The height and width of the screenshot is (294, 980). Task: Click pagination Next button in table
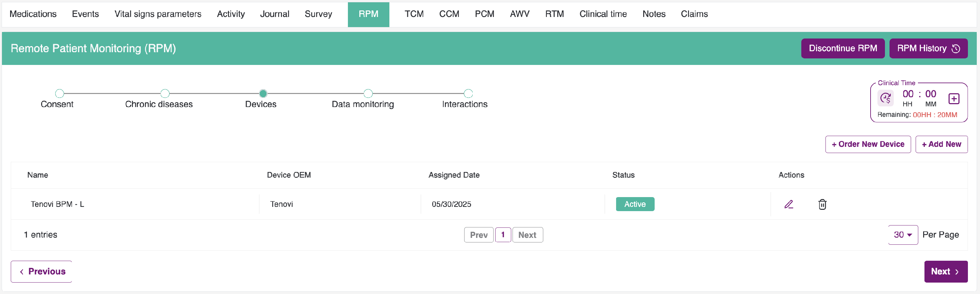[527, 235]
